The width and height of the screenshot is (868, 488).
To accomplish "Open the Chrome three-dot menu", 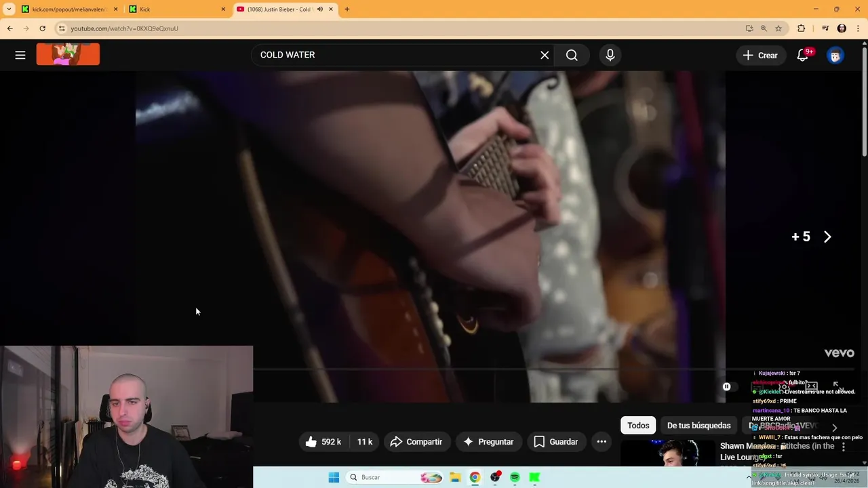I will (x=858, y=28).
